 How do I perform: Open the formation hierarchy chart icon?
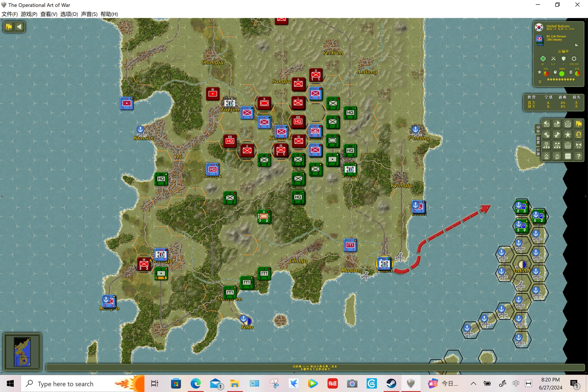pyautogui.click(x=547, y=145)
